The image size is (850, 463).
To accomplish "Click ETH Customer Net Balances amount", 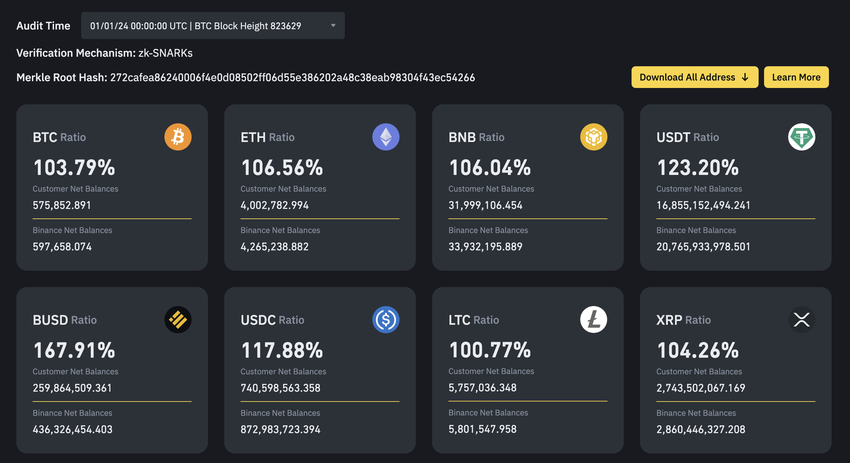I will click(x=275, y=205).
